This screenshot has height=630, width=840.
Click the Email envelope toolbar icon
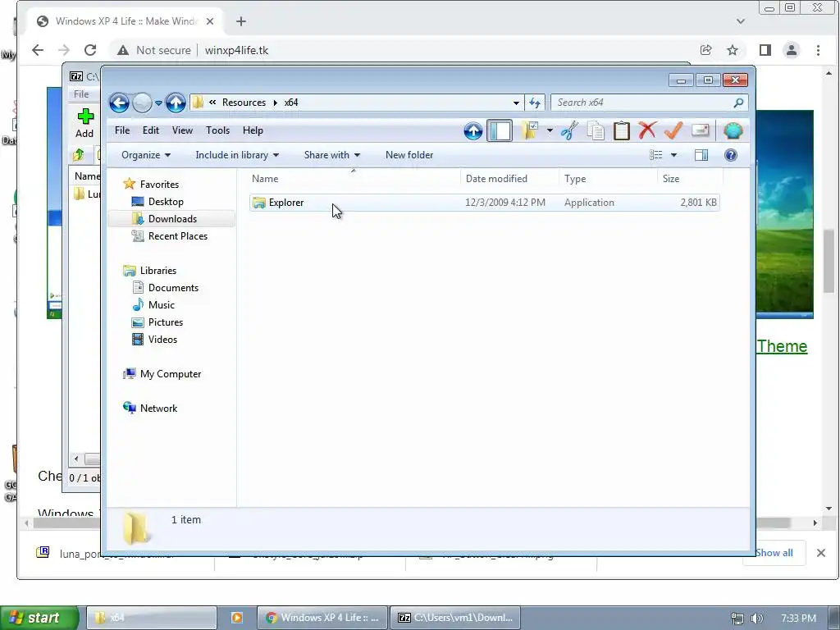point(701,130)
